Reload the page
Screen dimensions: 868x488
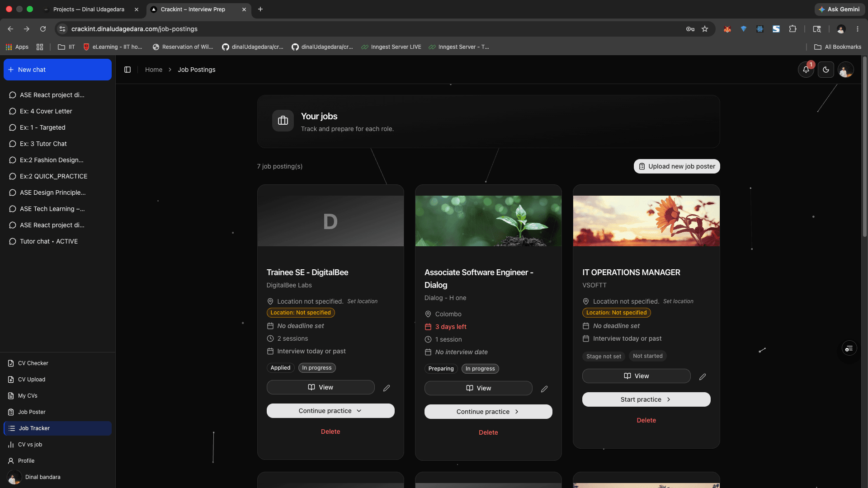pyautogui.click(x=43, y=29)
